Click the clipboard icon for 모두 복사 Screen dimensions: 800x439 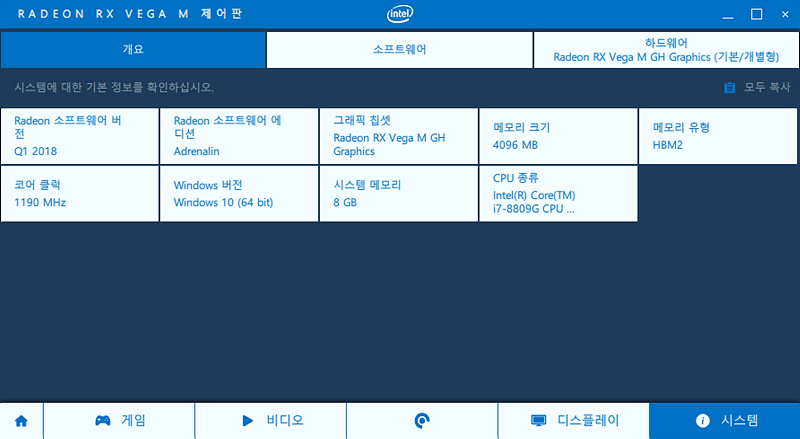coord(730,87)
